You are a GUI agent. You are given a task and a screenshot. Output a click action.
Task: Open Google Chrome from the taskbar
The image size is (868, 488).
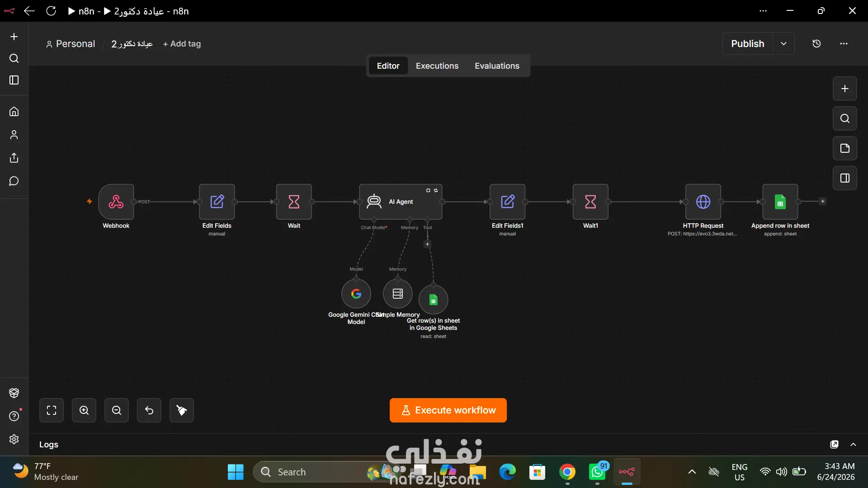pos(567,472)
